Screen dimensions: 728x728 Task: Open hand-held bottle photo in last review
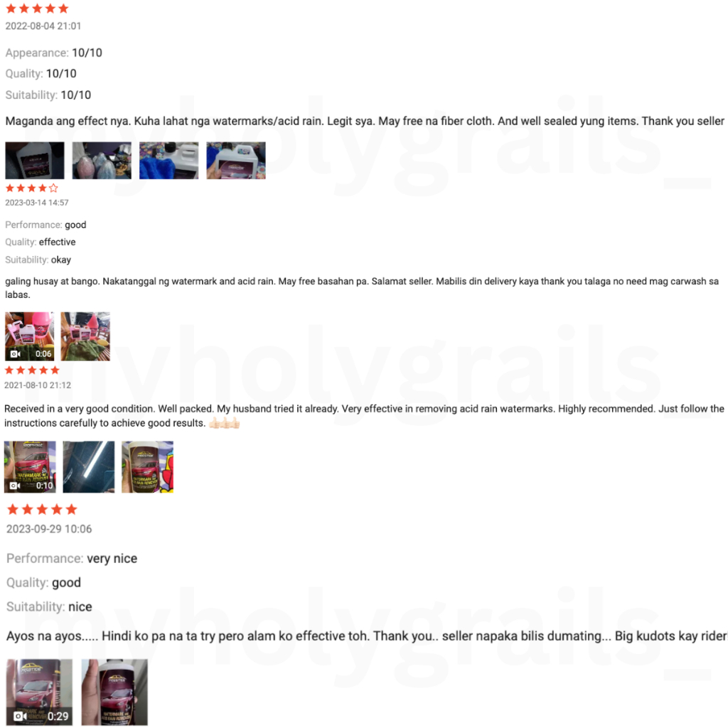[114, 692]
